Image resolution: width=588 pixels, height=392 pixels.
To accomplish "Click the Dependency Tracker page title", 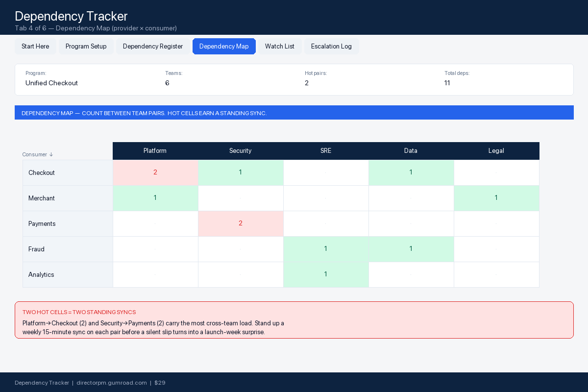I will point(71,16).
